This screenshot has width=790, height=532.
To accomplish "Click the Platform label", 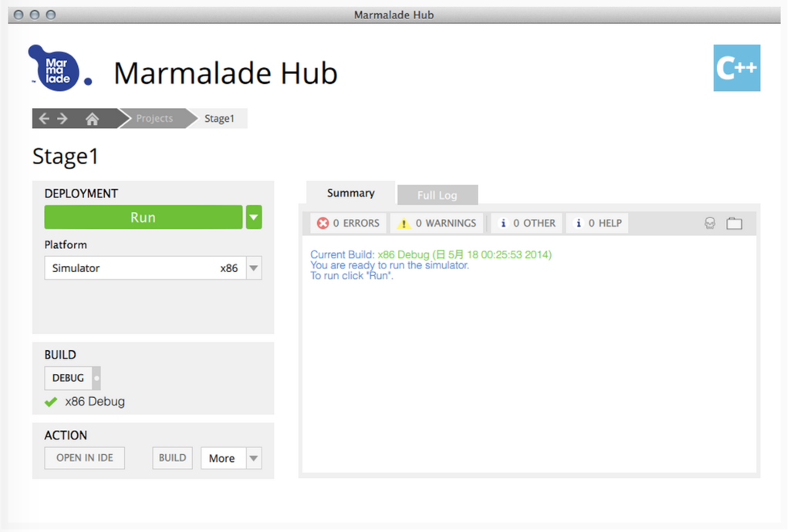I will [x=66, y=244].
